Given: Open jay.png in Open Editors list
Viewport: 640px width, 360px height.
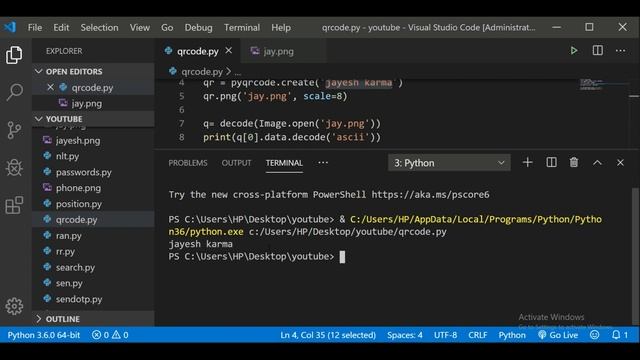Looking at the screenshot, I should tap(93, 103).
